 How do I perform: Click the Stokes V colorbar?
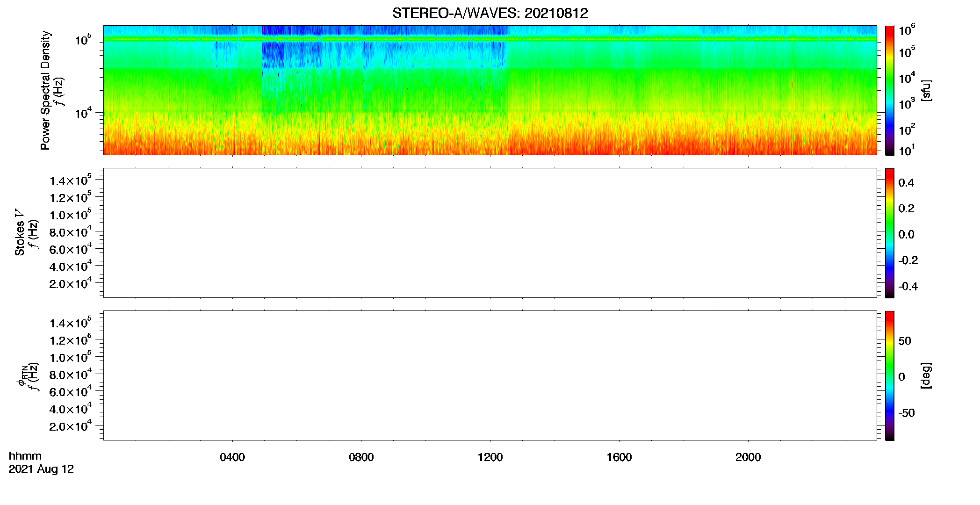pyautogui.click(x=889, y=233)
